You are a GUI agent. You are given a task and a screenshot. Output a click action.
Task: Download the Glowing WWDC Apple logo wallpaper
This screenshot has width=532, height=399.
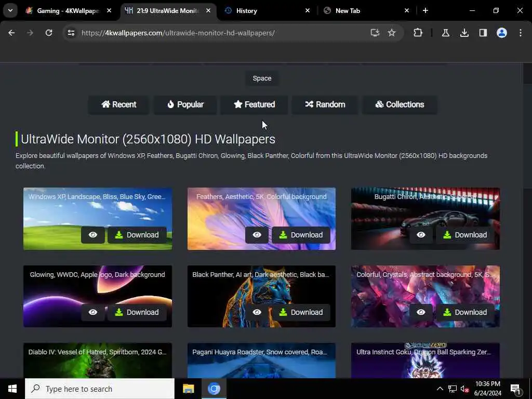[137, 312]
